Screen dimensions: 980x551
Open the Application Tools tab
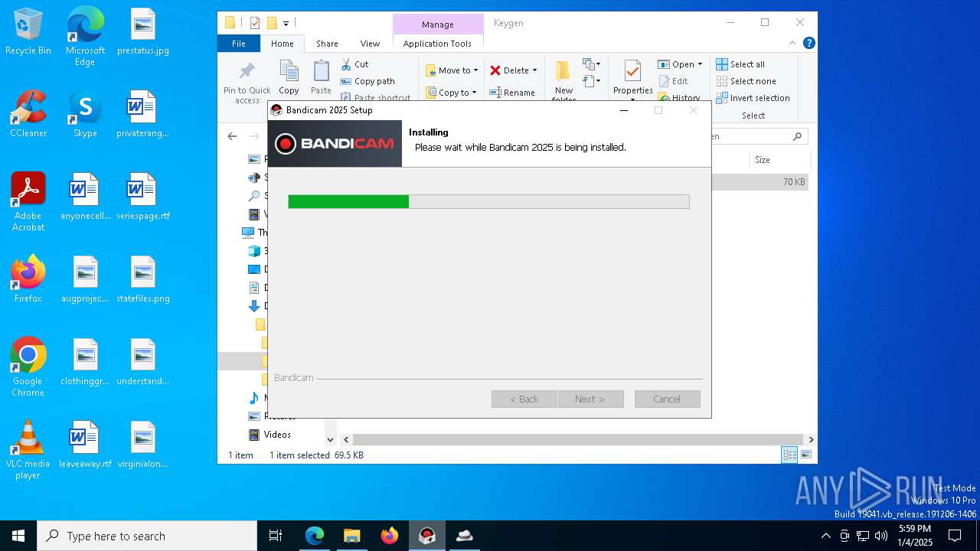[x=437, y=44]
